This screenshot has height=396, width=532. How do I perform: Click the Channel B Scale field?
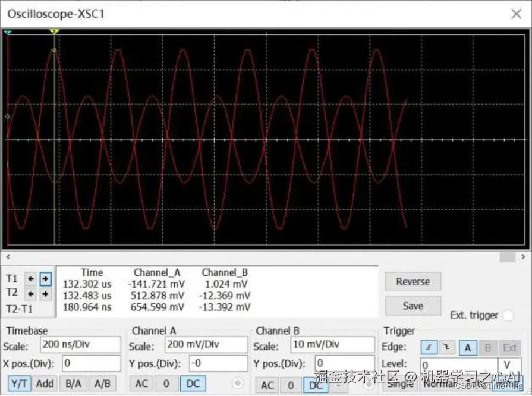[x=332, y=345]
